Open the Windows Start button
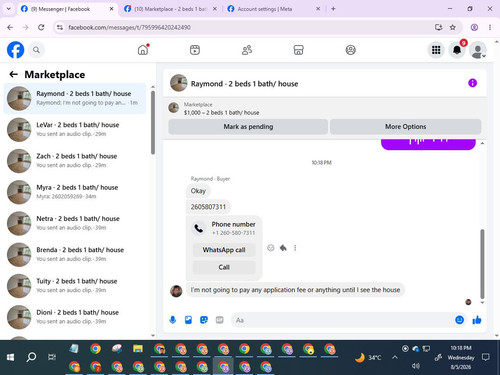The height and width of the screenshot is (375, 500). click(x=10, y=357)
